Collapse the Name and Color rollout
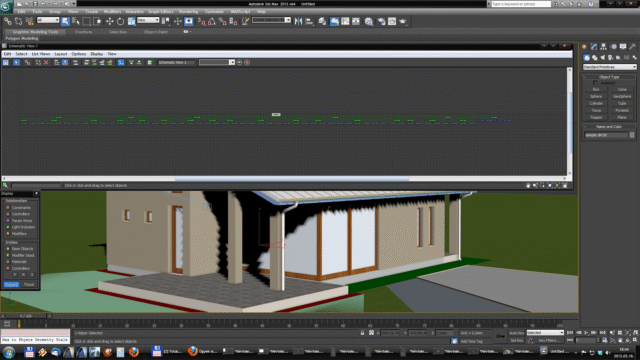Screen dimensions: 640x360 pyautogui.click(x=609, y=127)
